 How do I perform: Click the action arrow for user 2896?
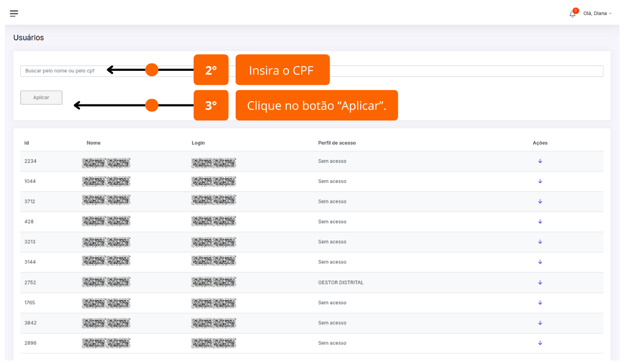tap(540, 343)
